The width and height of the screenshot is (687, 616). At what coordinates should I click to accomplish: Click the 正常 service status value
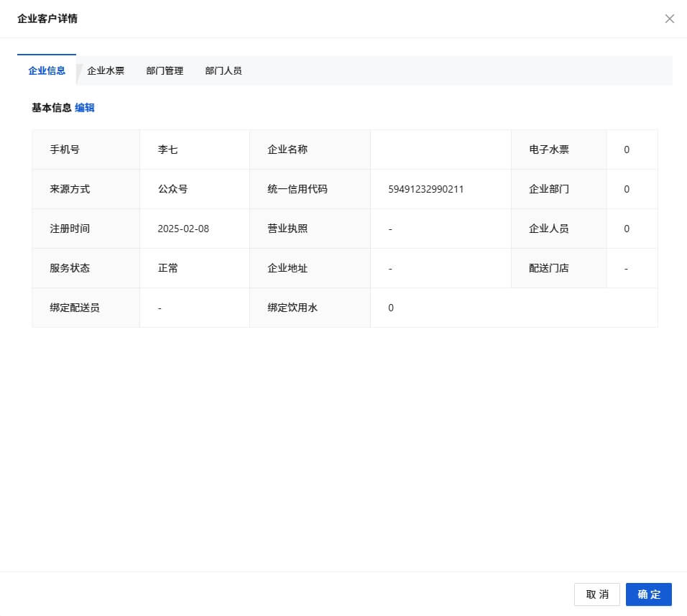168,267
